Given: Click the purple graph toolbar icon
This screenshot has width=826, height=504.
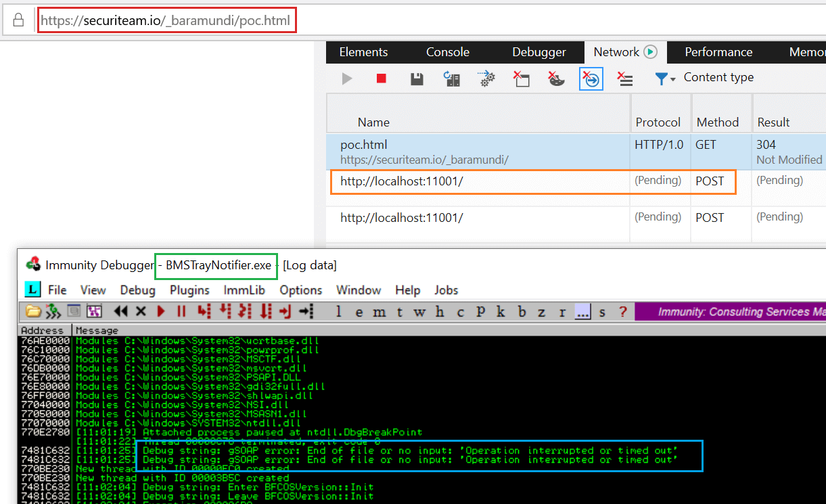Looking at the screenshot, I should pyautogui.click(x=94, y=311).
